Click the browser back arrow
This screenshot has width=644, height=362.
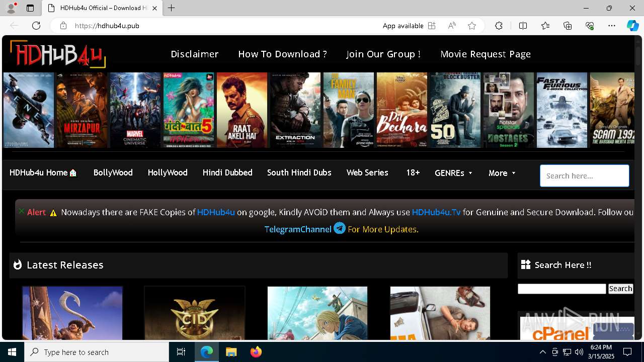(14, 26)
